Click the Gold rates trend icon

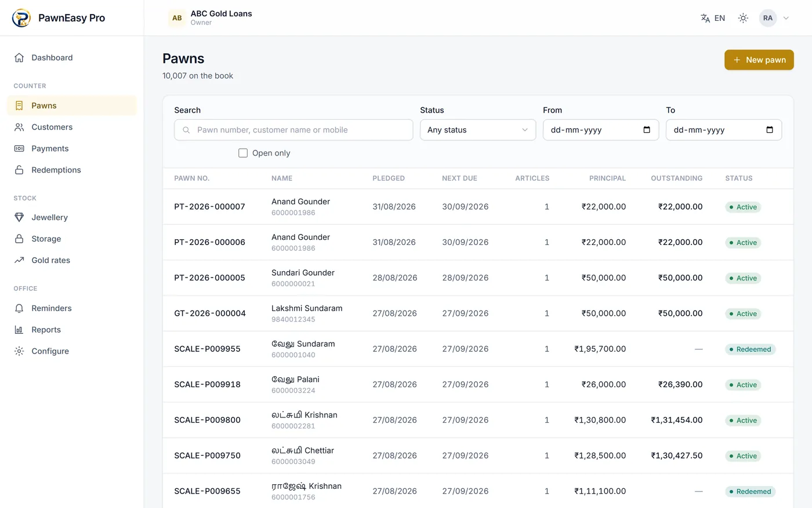[19, 260]
